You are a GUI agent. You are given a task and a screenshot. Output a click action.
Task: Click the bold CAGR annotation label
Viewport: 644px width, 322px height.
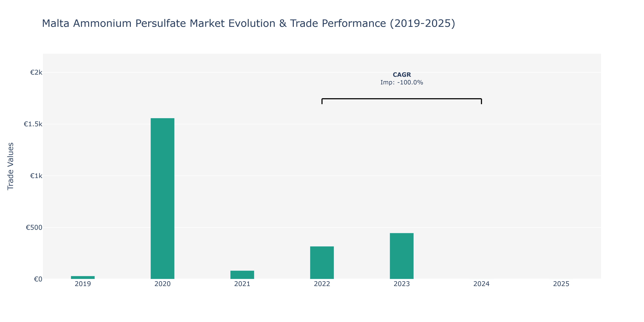(402, 75)
